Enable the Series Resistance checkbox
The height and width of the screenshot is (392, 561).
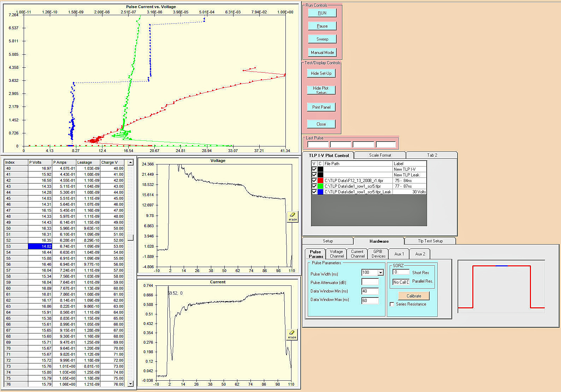coord(392,304)
